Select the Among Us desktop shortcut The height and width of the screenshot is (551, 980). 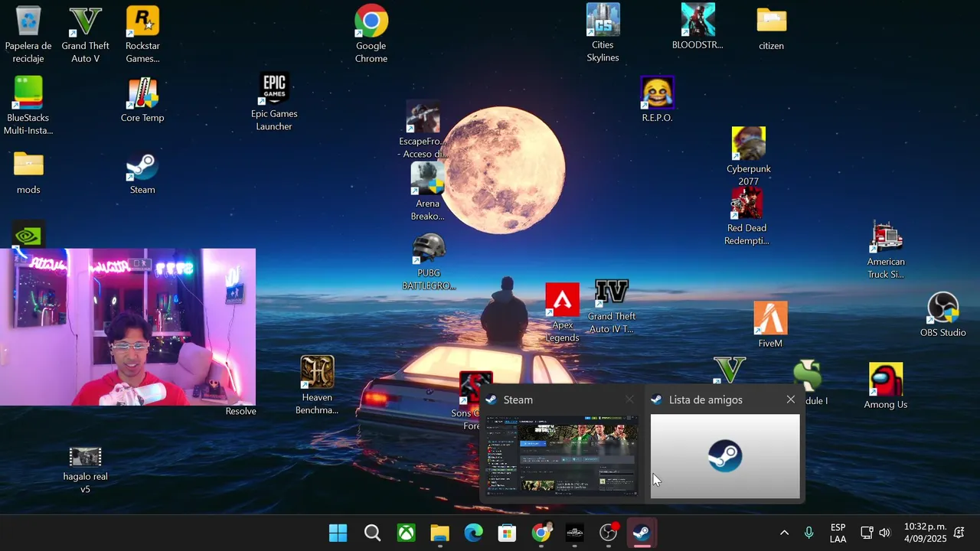886,386
